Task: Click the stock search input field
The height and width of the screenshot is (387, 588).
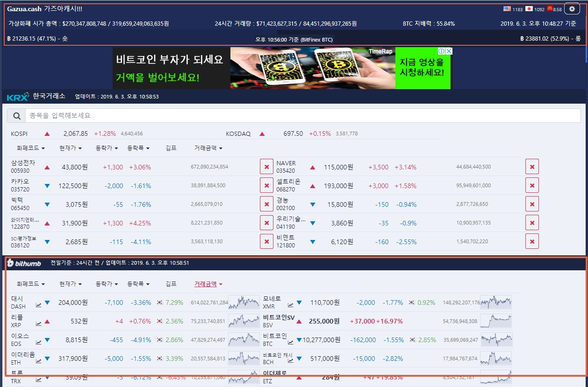Action: coord(303,115)
